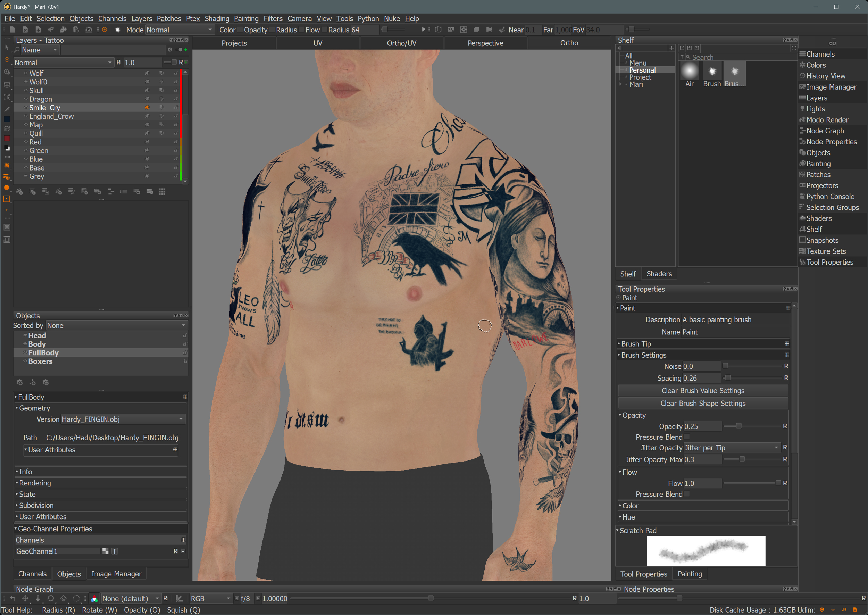This screenshot has width=868, height=615.
Task: Click the lock icon on Skull layer
Action: point(176,91)
